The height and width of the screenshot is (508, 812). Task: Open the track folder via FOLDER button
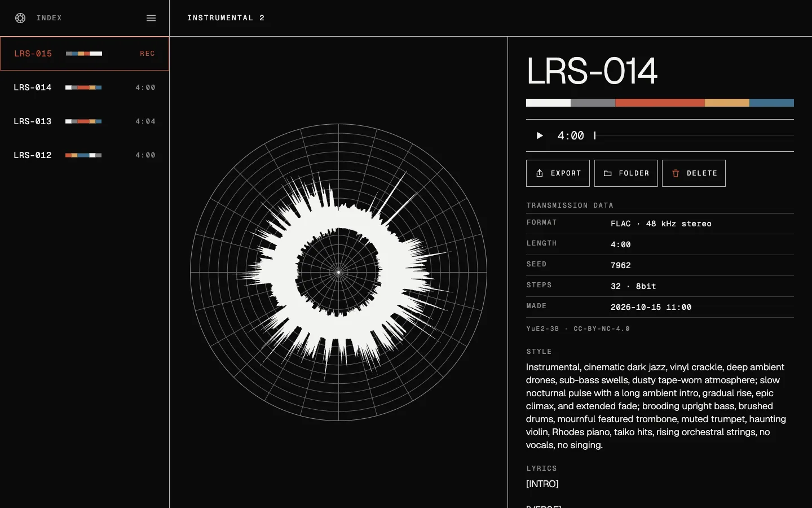626,173
